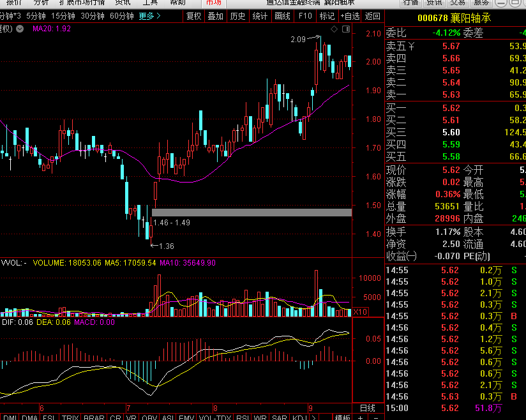Add stock via +自选 button

click(x=350, y=16)
